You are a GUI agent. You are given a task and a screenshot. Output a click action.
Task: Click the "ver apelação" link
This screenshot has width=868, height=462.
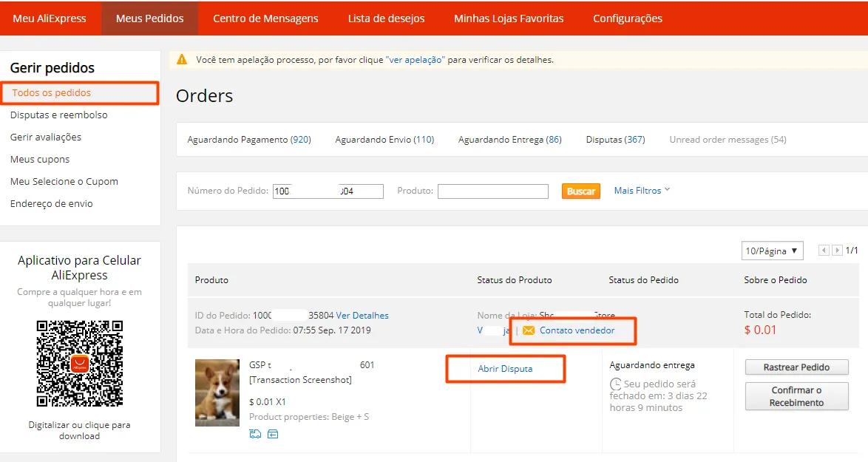pos(416,60)
